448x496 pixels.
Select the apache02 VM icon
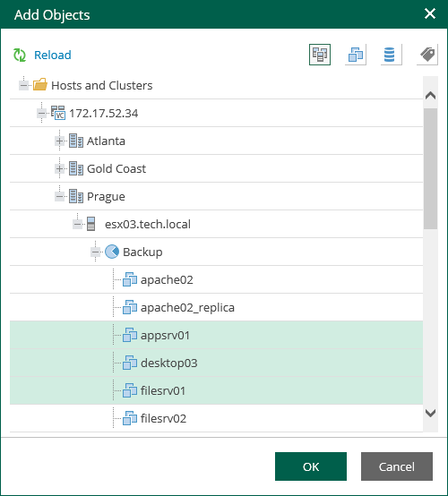coord(130,279)
